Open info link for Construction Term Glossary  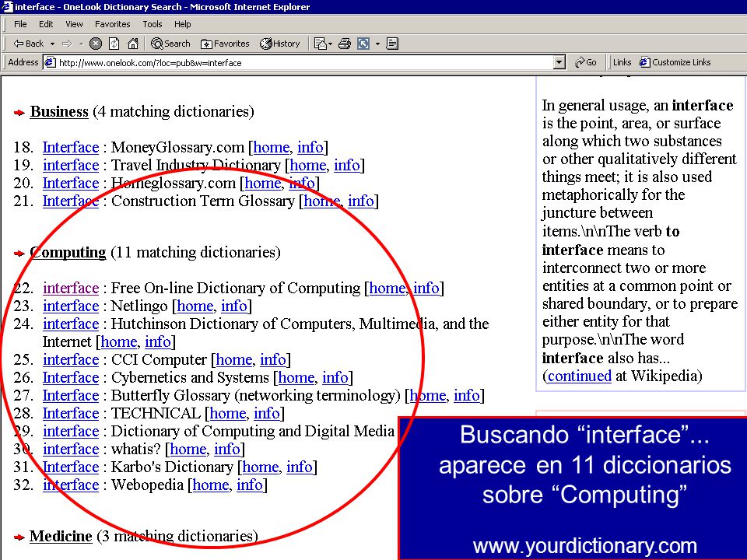coord(360,201)
